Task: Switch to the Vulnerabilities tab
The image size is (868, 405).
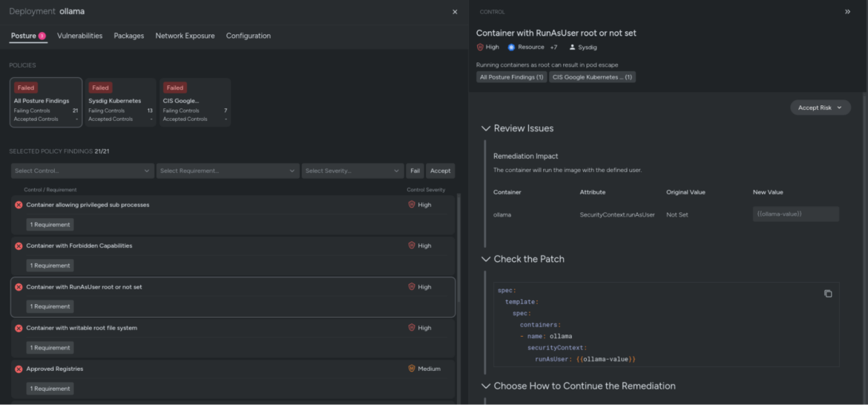Action: [79, 36]
